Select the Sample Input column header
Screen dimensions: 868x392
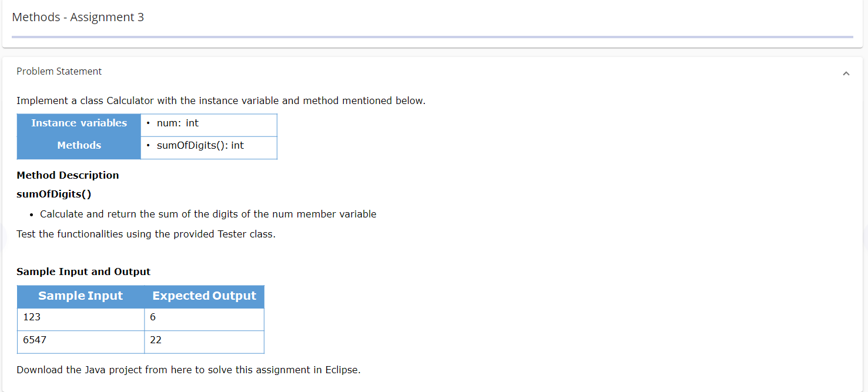(x=81, y=296)
